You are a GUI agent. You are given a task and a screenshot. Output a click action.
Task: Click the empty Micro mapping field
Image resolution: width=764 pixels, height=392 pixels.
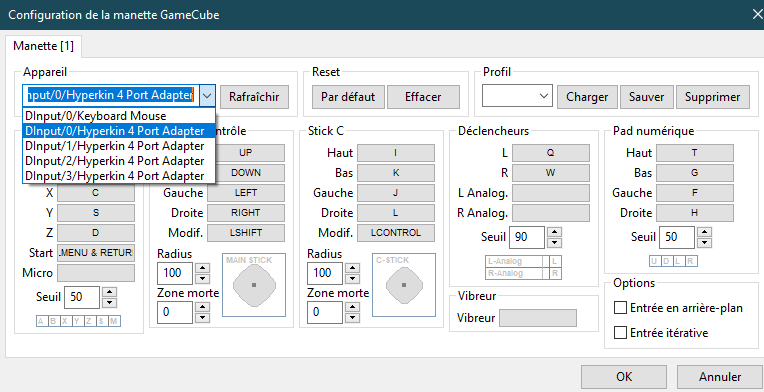pos(96,273)
